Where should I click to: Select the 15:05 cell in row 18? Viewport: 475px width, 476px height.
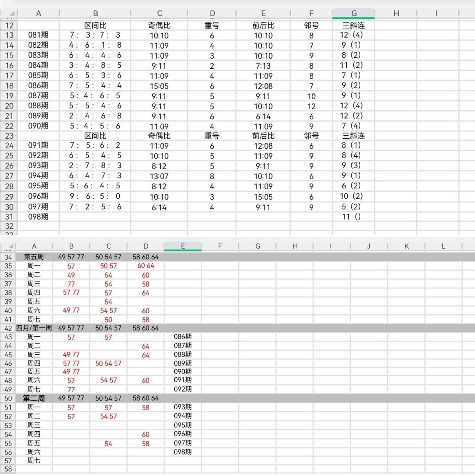click(159, 86)
